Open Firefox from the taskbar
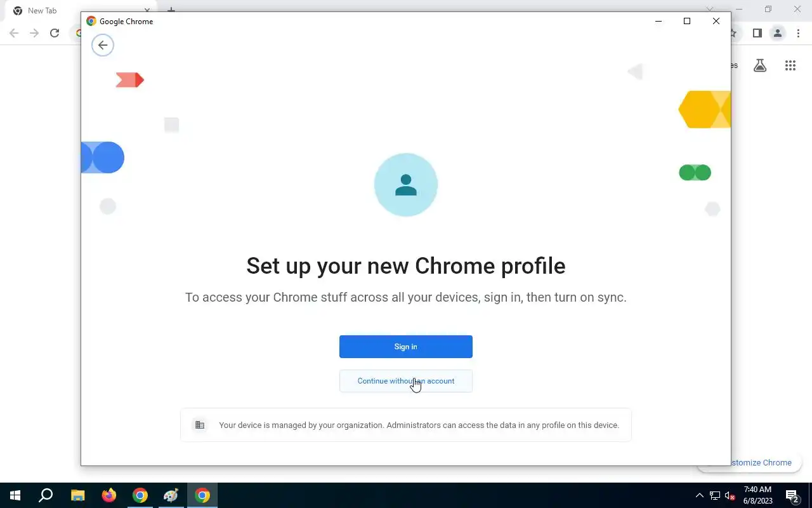Image resolution: width=812 pixels, height=508 pixels. 109,495
